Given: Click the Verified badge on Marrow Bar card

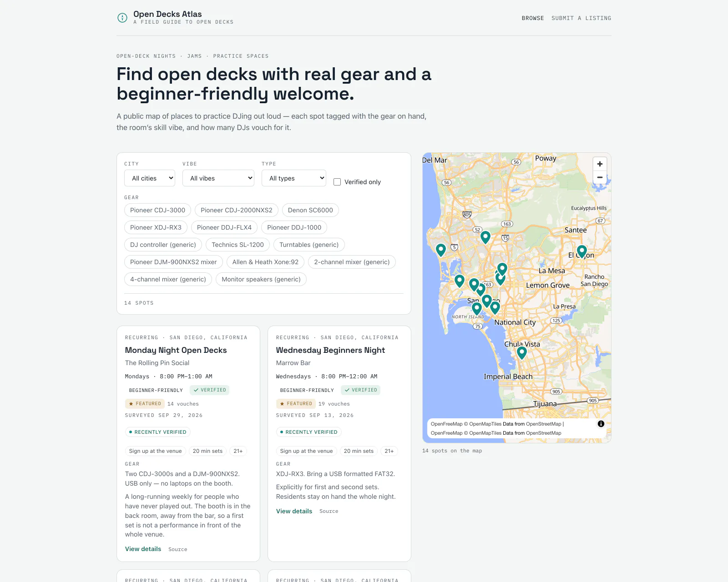Looking at the screenshot, I should tap(361, 390).
